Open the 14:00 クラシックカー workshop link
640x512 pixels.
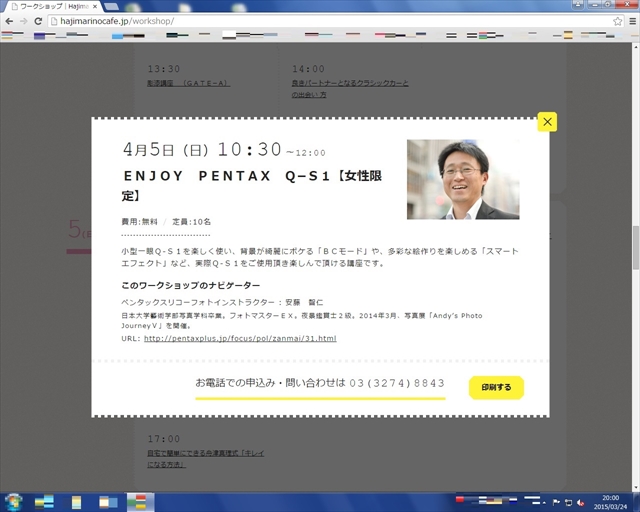(x=350, y=89)
